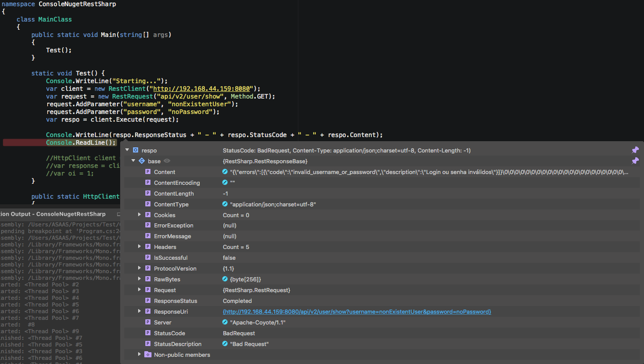Image resolution: width=644 pixels, height=364 pixels.
Task: Click the "nonExistentUser" string in code
Action: (199, 104)
